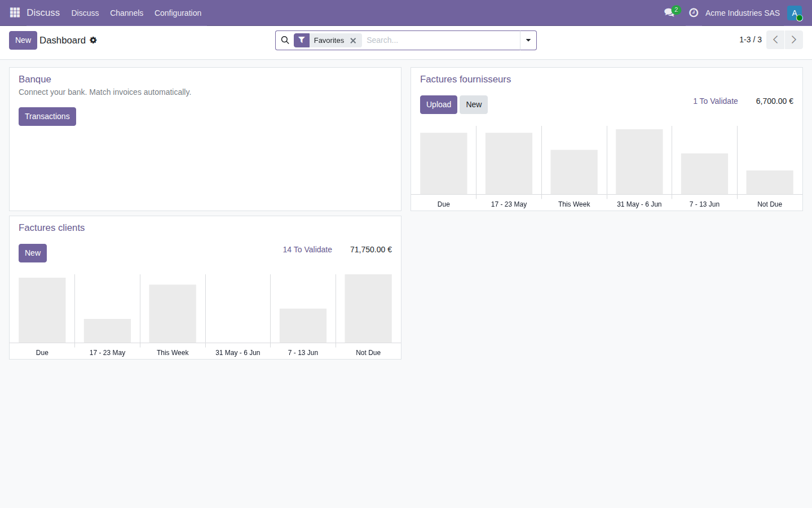The height and width of the screenshot is (508, 812).
Task: Open the Factures fournisseurs title
Action: [465, 79]
